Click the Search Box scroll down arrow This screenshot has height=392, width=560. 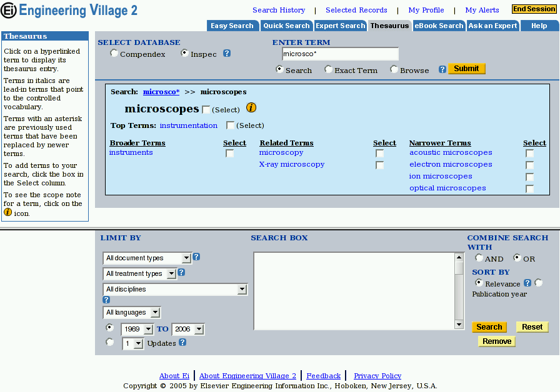point(459,325)
